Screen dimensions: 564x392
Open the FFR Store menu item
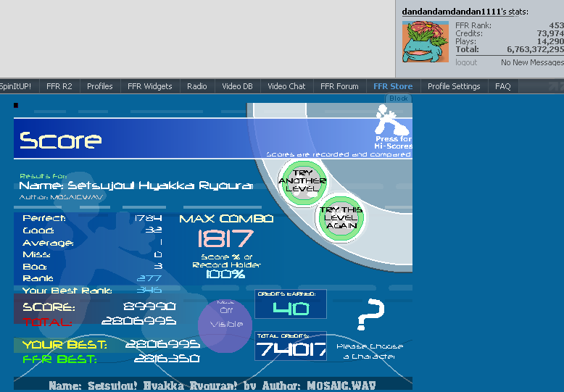392,86
